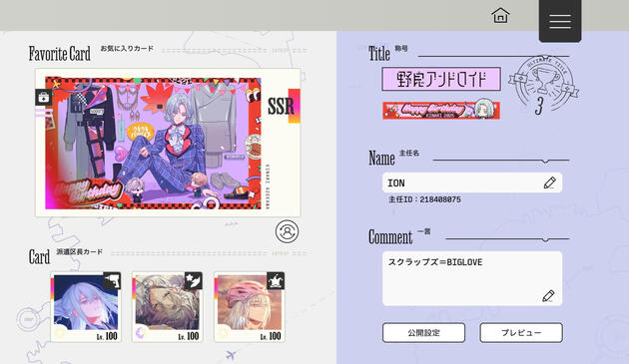The image size is (629, 364).
Task: Open the hamburger menu
Action: point(560,21)
